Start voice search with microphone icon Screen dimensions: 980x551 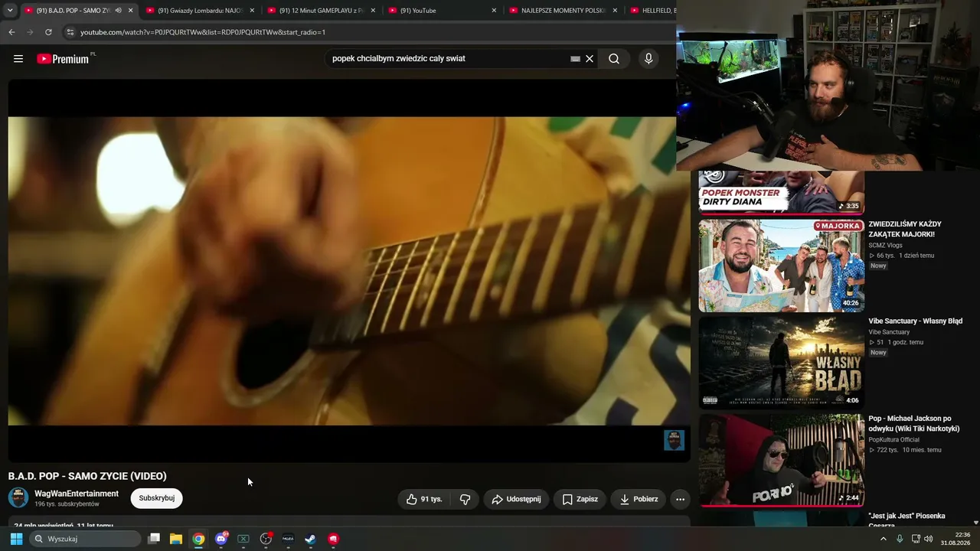pyautogui.click(x=648, y=59)
